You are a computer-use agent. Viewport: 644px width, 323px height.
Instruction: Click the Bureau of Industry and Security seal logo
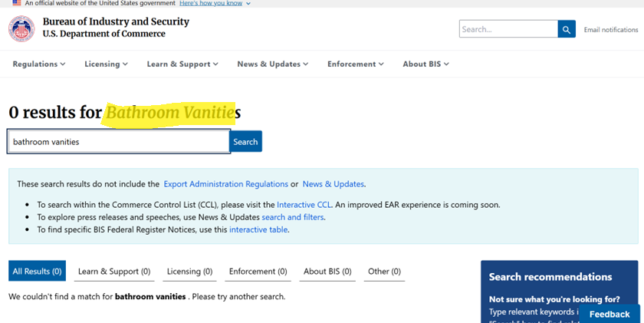(21, 28)
